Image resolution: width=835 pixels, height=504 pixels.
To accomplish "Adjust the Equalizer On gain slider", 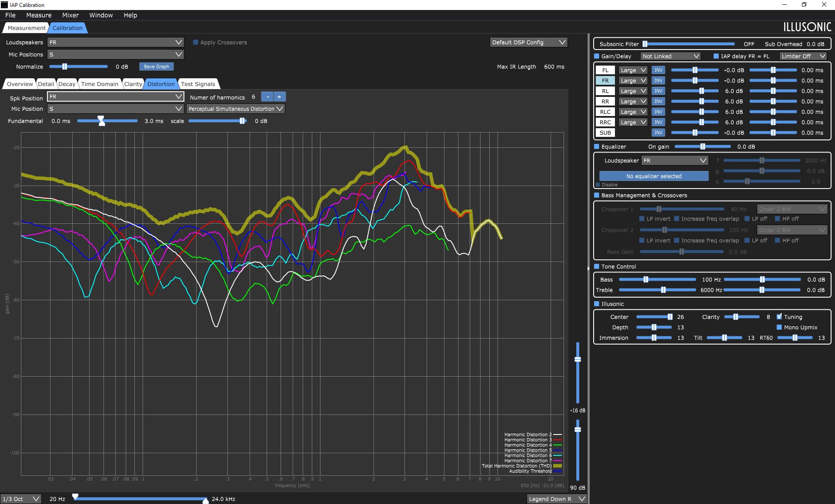I will click(x=702, y=146).
